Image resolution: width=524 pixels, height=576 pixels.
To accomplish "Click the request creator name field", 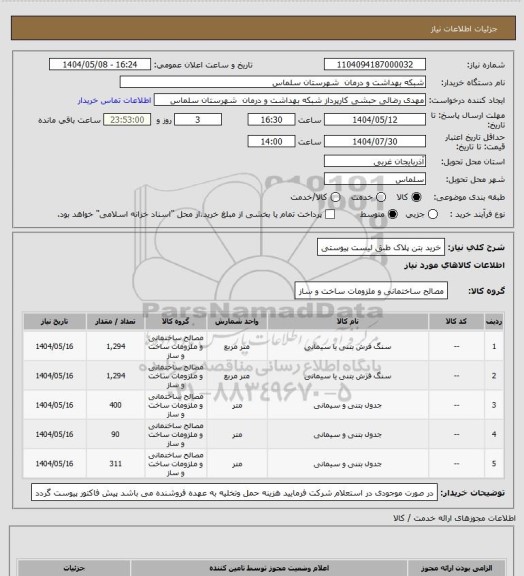I will pos(290,100).
